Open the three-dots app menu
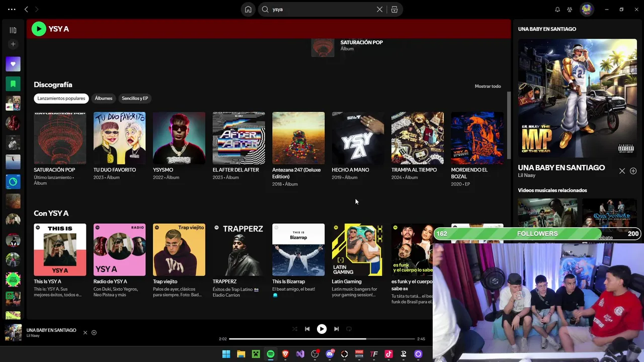Image resolution: width=644 pixels, height=362 pixels. tap(12, 9)
